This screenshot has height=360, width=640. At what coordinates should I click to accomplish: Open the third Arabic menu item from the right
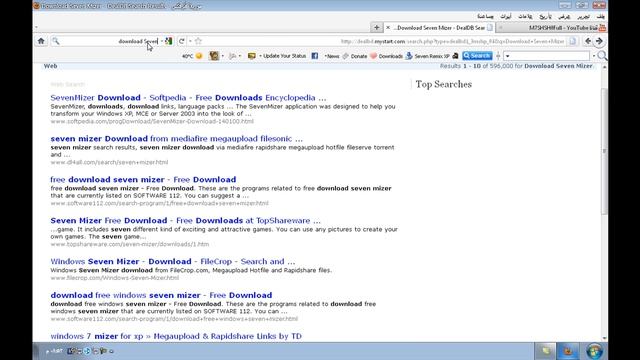(x=564, y=16)
